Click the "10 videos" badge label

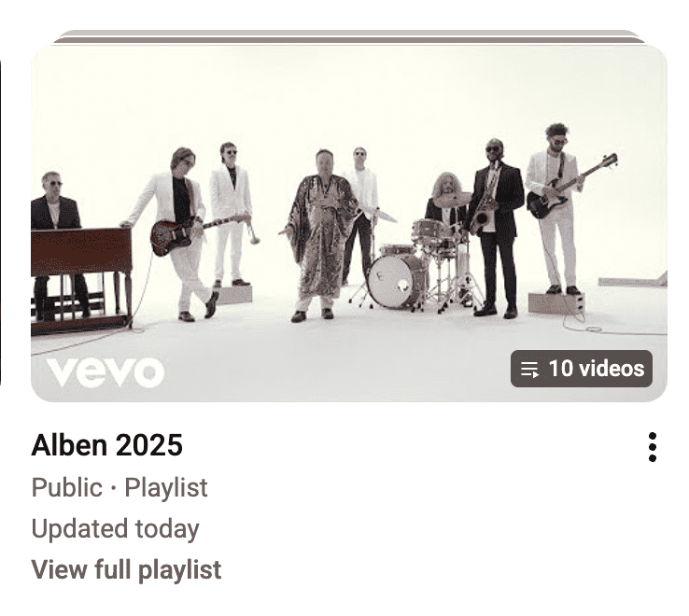(x=597, y=368)
